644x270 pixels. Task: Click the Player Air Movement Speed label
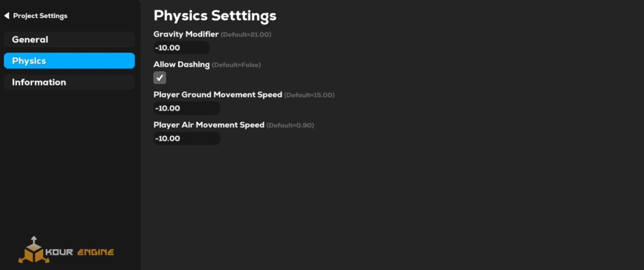pyautogui.click(x=208, y=125)
